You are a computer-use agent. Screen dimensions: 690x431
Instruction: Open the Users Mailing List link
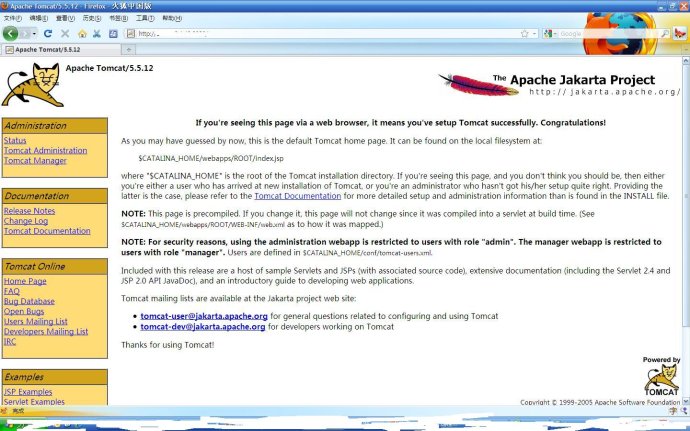pyautogui.click(x=36, y=321)
